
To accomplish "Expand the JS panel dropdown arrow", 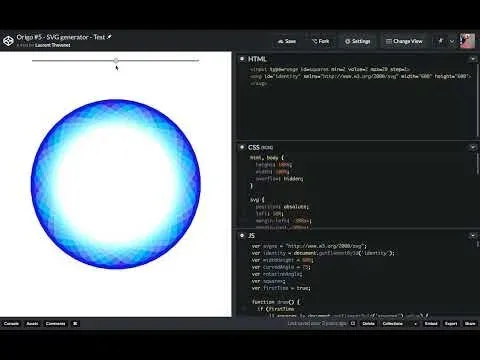I will [473, 236].
